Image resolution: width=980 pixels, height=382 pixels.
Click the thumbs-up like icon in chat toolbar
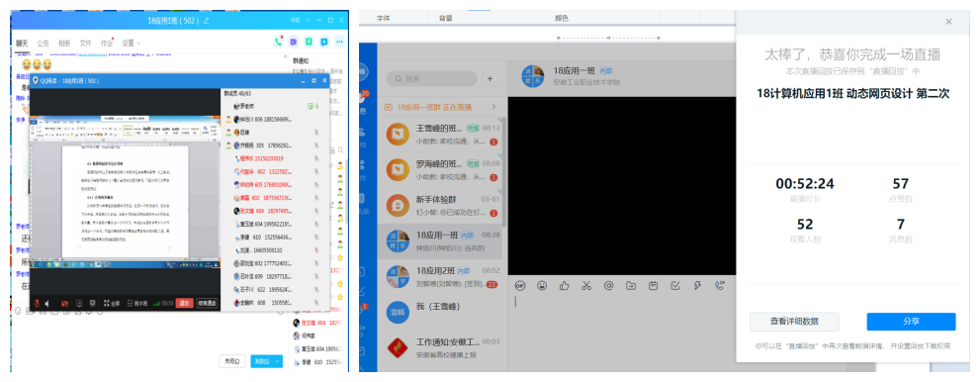(565, 286)
